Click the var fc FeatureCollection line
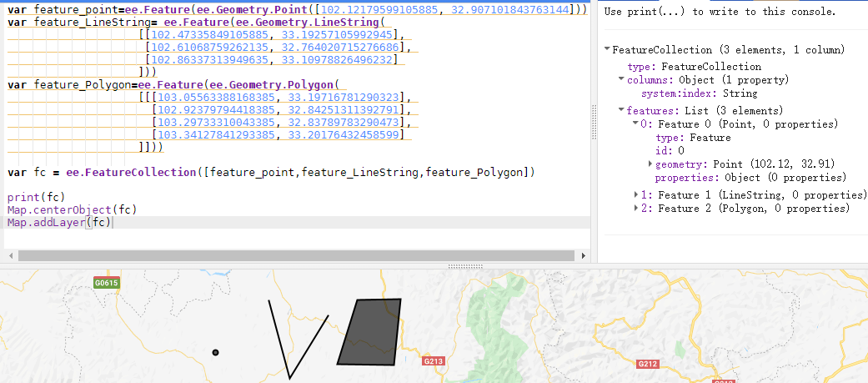 pyautogui.click(x=271, y=173)
